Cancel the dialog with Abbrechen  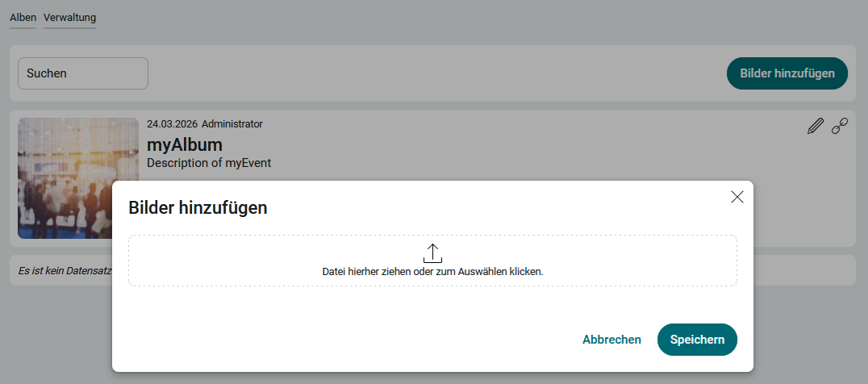[611, 340]
